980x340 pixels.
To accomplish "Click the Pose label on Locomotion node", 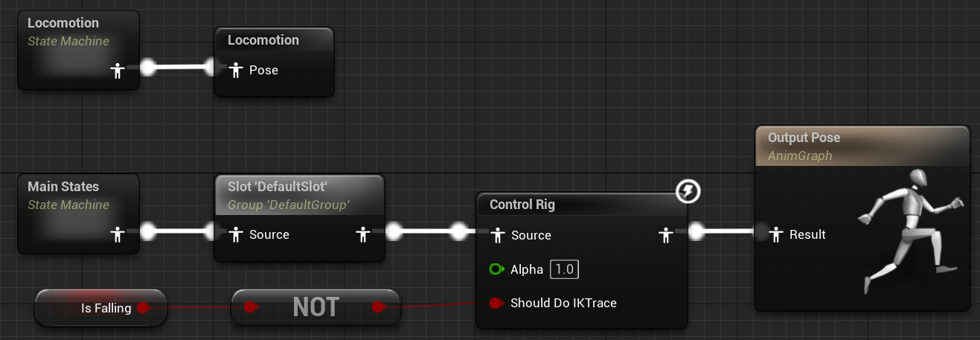I will click(x=263, y=70).
